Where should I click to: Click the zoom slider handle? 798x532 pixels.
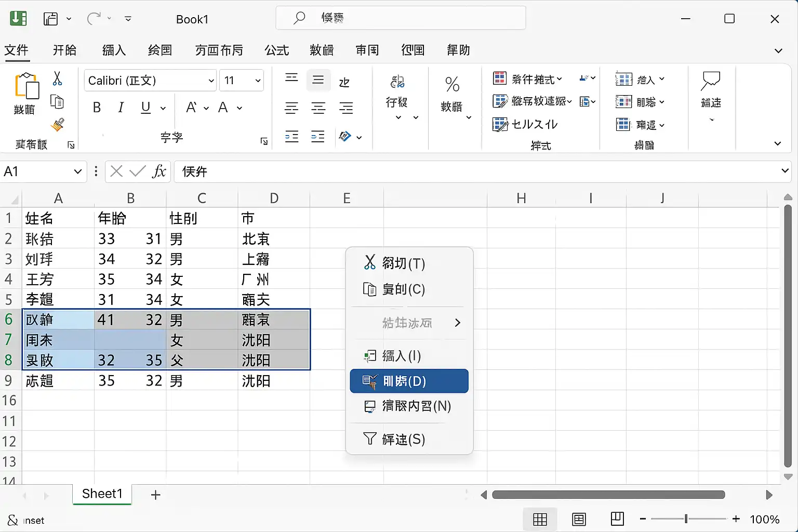click(686, 518)
